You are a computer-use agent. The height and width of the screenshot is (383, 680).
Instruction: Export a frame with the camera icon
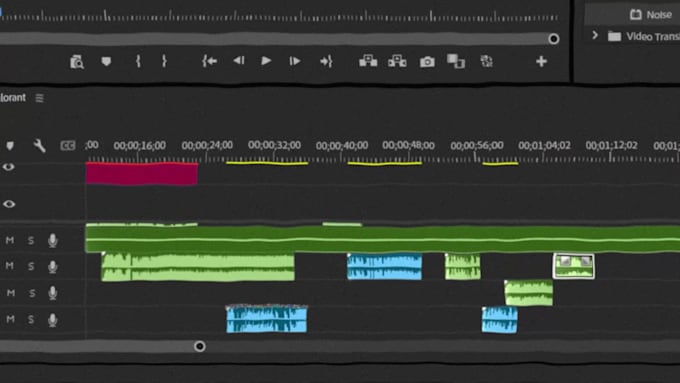click(427, 62)
